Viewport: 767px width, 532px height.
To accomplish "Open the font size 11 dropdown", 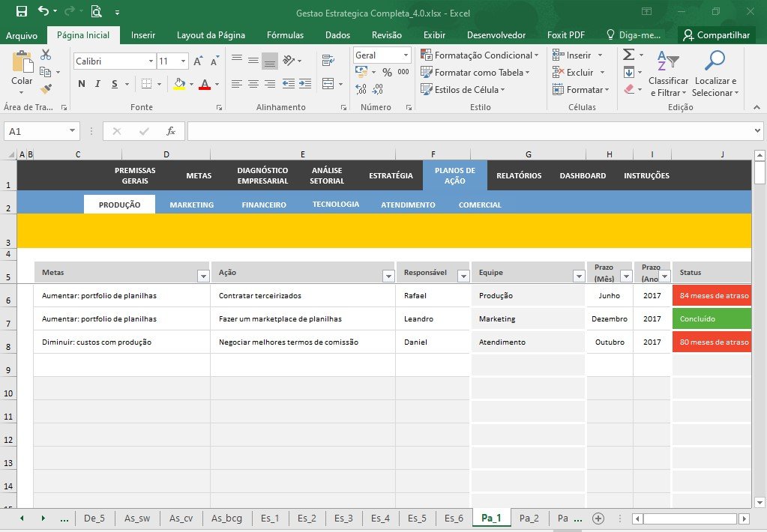I will tap(184, 61).
